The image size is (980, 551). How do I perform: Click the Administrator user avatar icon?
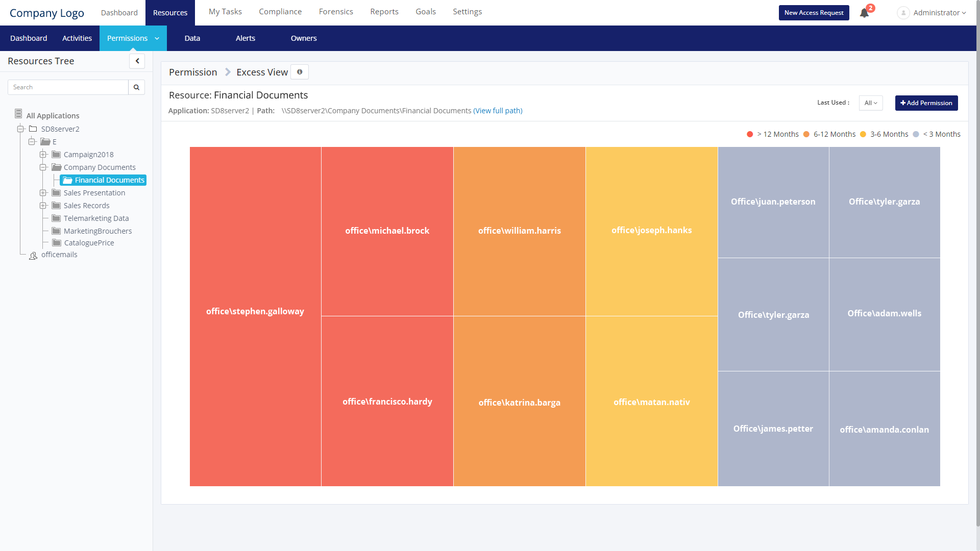[x=903, y=13]
